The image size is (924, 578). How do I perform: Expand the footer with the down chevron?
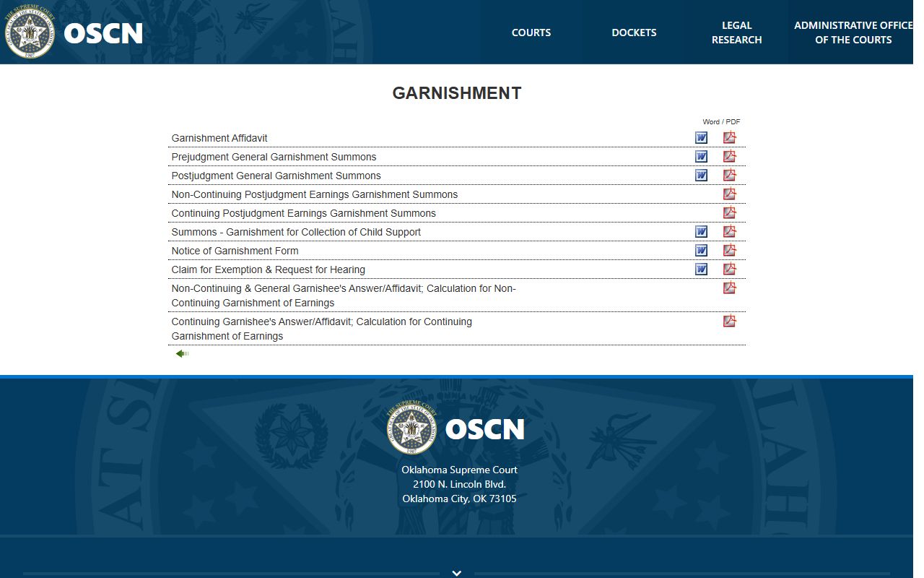[x=456, y=573]
